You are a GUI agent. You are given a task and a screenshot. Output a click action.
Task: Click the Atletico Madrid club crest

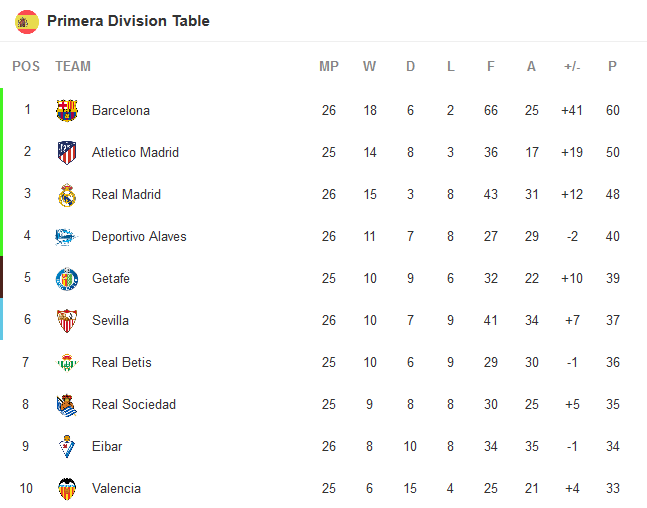tap(67, 152)
